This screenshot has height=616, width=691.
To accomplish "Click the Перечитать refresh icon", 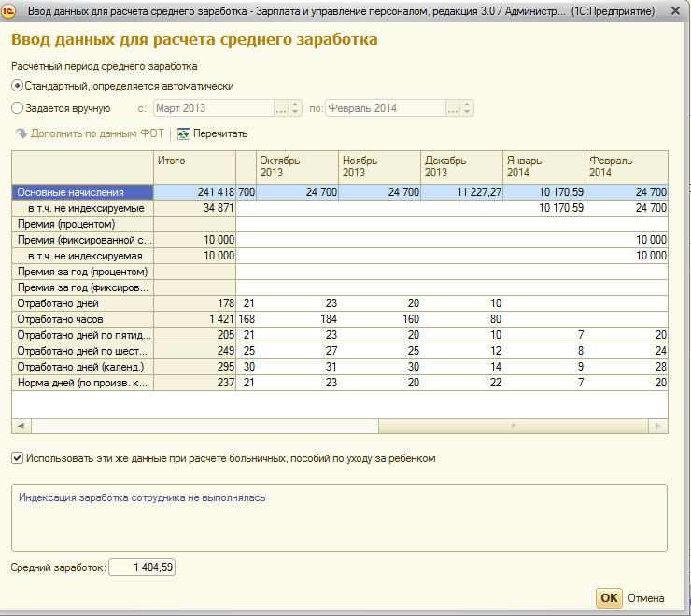I will 183,134.
